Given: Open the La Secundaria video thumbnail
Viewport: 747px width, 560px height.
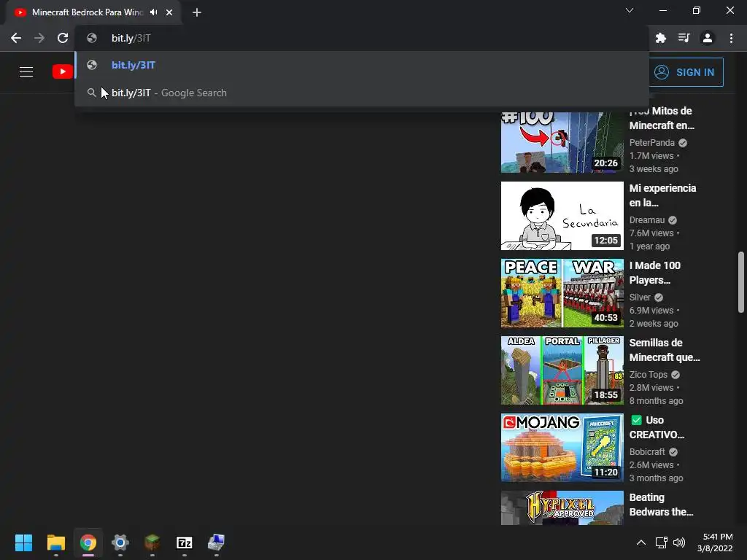Looking at the screenshot, I should (x=562, y=216).
